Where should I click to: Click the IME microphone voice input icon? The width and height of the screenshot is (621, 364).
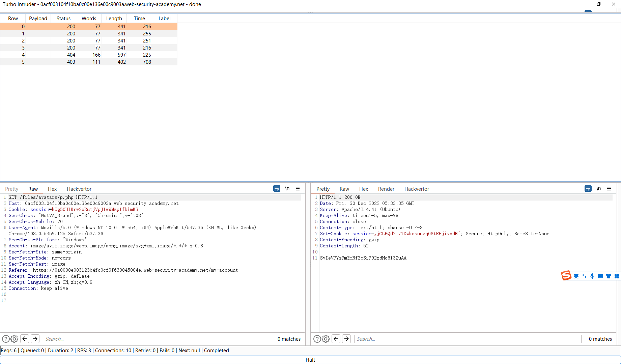pos(592,276)
